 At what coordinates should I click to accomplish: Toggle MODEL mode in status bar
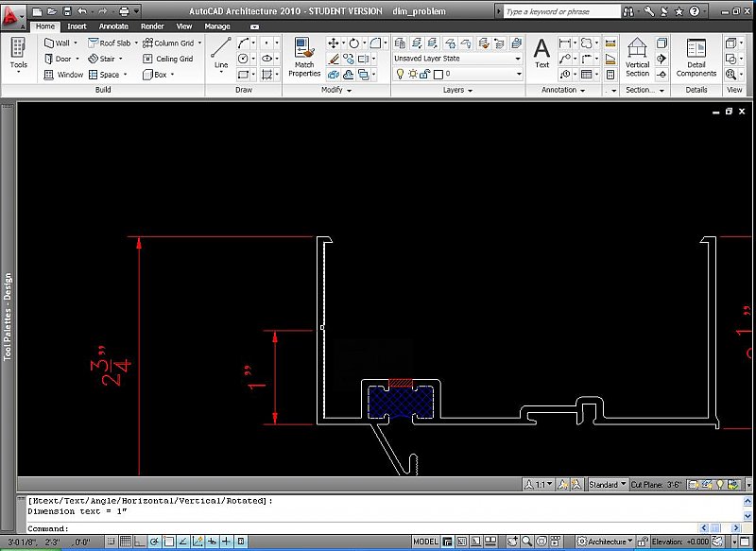(x=425, y=541)
